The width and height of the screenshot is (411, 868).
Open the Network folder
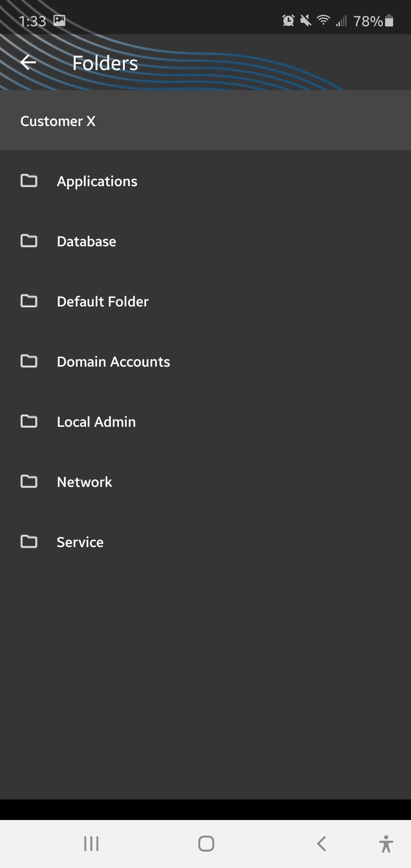click(x=84, y=482)
